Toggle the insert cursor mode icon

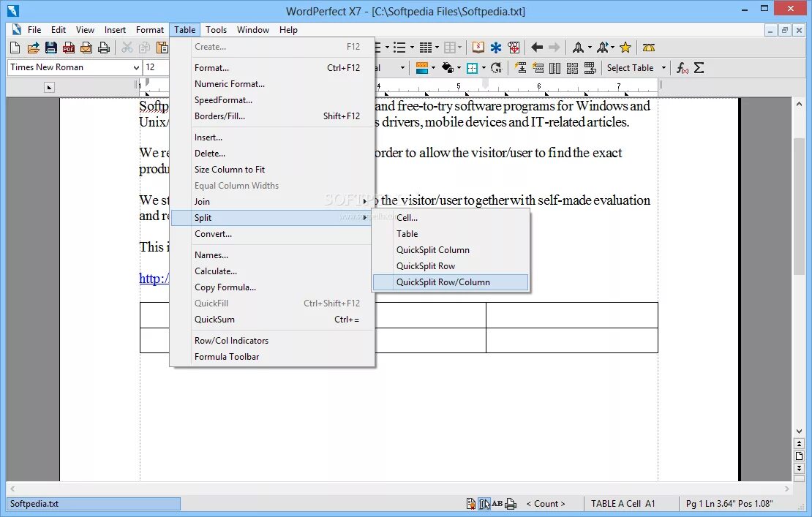pyautogui.click(x=484, y=504)
